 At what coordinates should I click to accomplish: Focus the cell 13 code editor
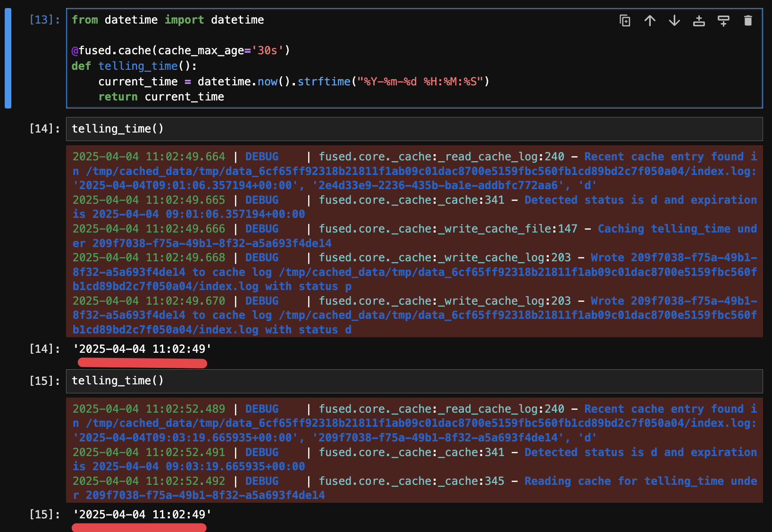(x=414, y=58)
